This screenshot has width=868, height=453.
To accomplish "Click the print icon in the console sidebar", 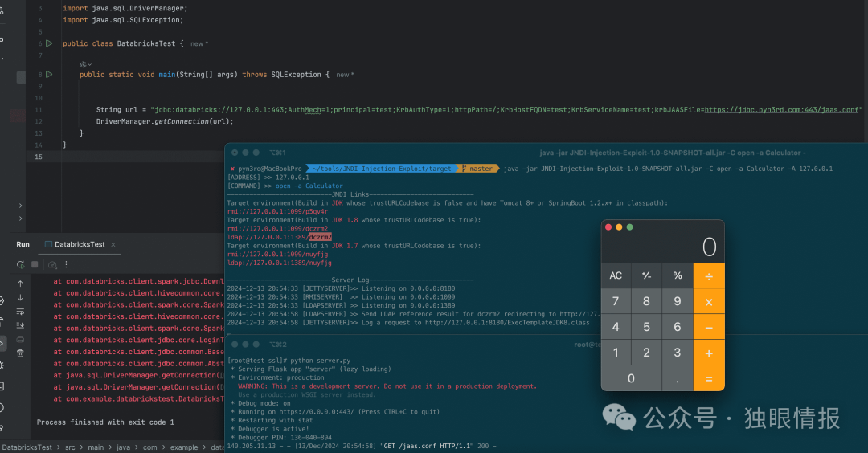I will pyautogui.click(x=20, y=339).
